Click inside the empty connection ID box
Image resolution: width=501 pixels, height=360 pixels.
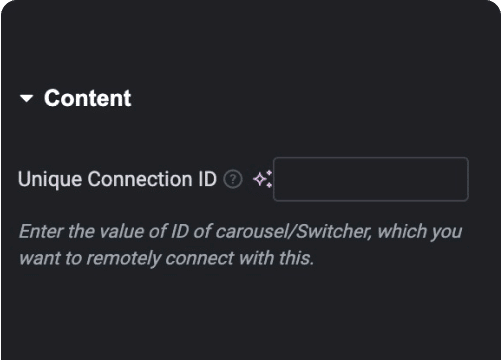coord(371,179)
